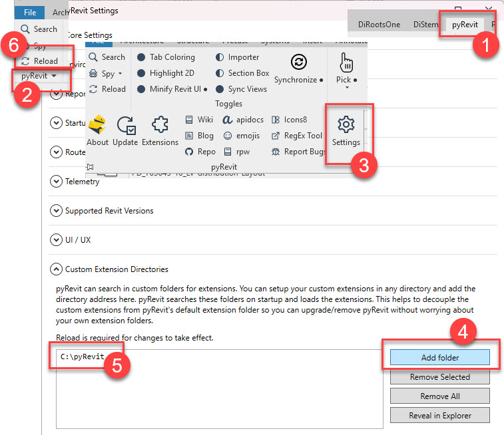The height and width of the screenshot is (435, 504).
Task: Open apidocs
Action: click(243, 120)
